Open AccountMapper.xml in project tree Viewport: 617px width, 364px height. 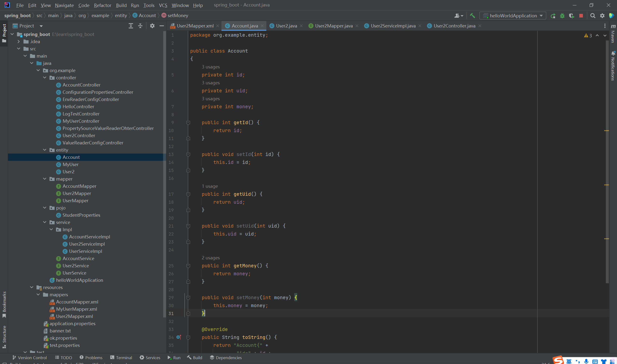pyautogui.click(x=77, y=302)
